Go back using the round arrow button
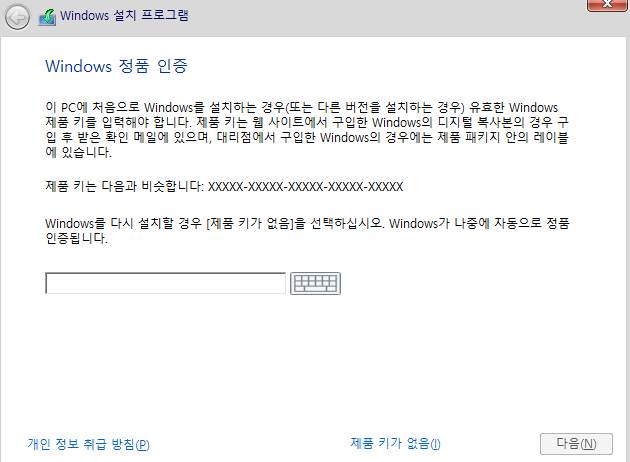Viewport: 630px width, 462px height. (17, 17)
